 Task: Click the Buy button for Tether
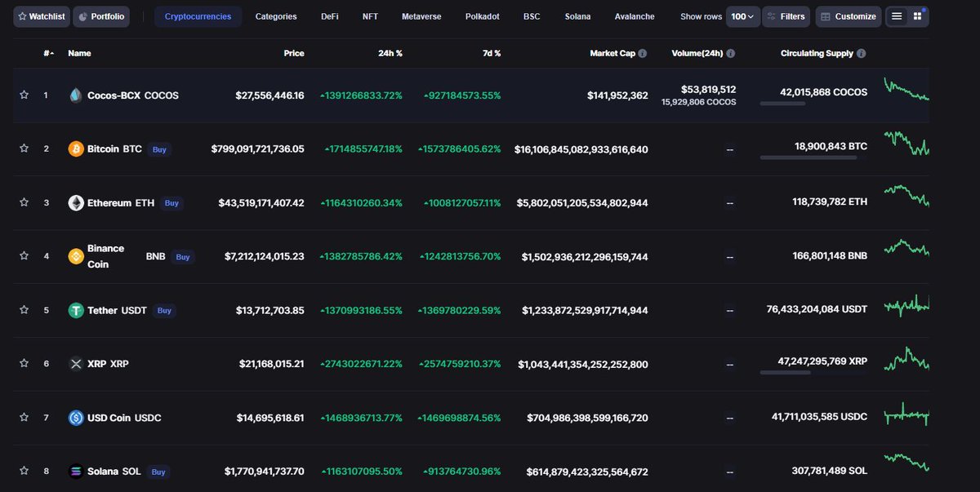(164, 311)
